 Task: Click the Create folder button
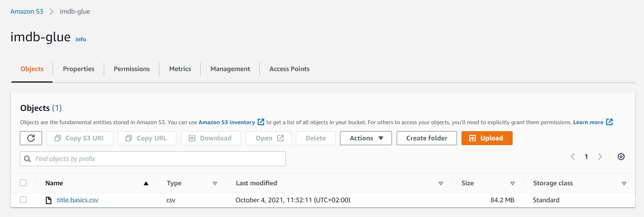(x=427, y=138)
